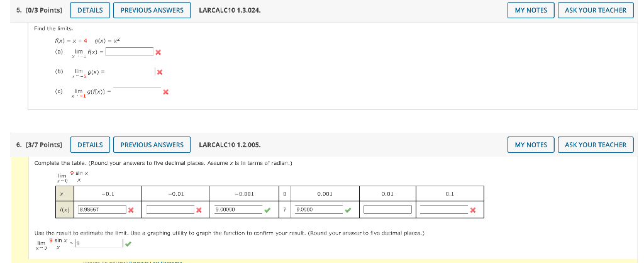Viewport: 644px width, 263px height.
Task: Click the '5. [0/3 Points]' score label
Action: click(40, 10)
